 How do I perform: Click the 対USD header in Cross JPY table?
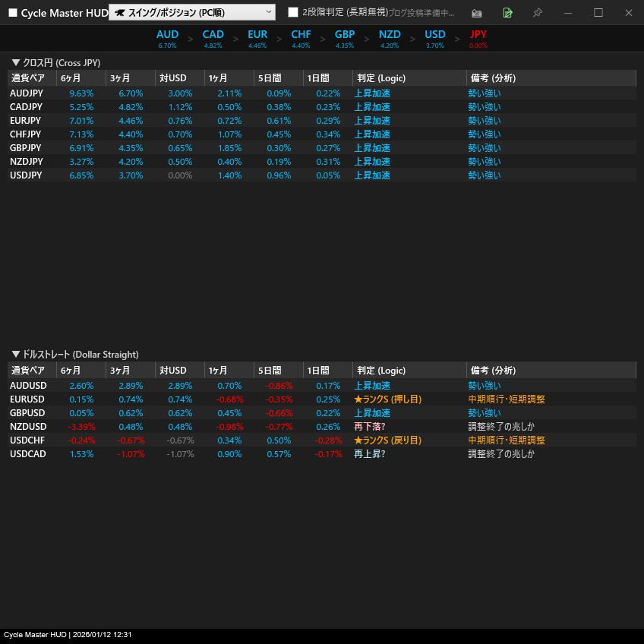(172, 78)
